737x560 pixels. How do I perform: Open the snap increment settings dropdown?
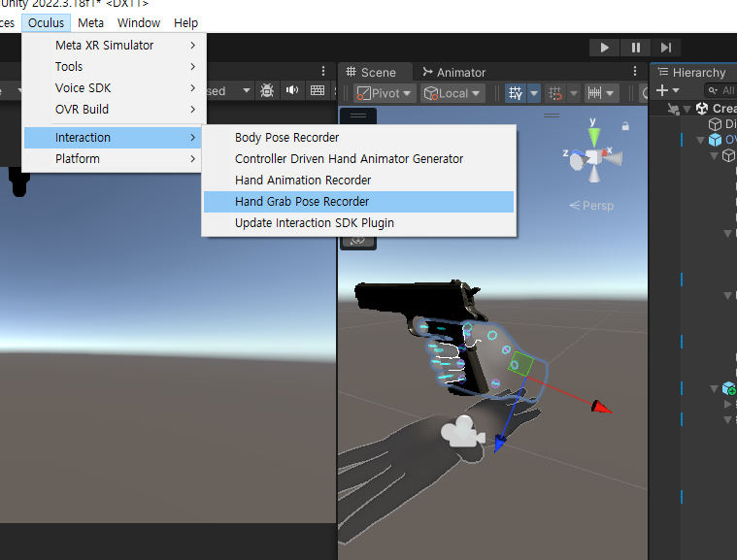click(x=601, y=93)
